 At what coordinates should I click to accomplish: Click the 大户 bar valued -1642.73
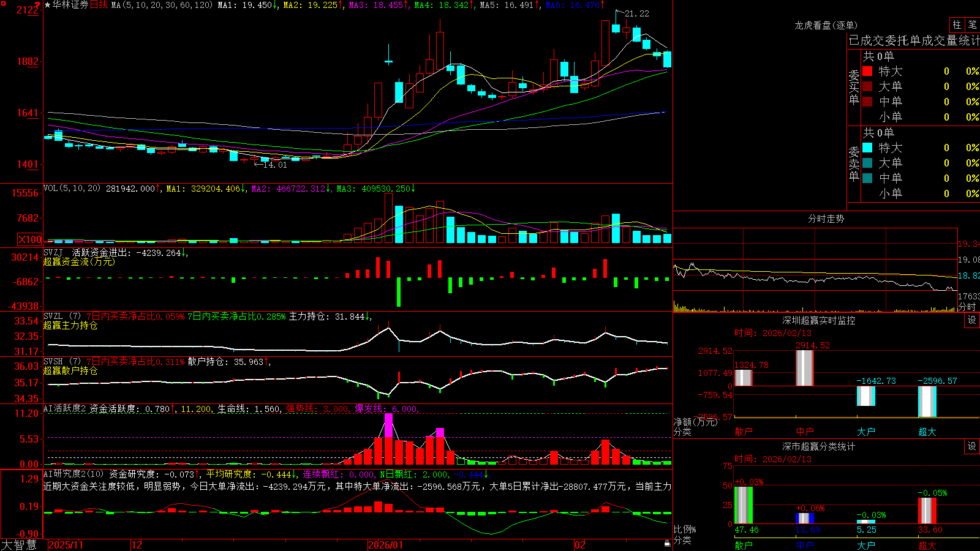tap(866, 395)
